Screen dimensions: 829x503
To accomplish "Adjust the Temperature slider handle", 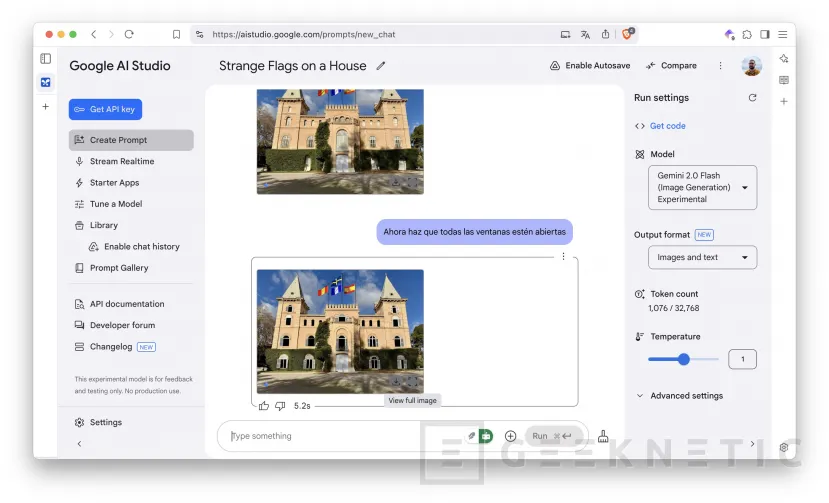I will click(x=684, y=359).
